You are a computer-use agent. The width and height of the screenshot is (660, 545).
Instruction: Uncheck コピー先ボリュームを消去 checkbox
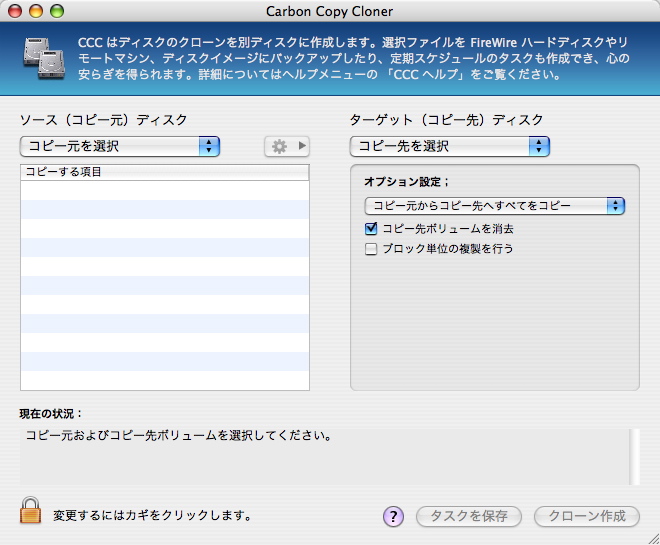click(x=372, y=229)
